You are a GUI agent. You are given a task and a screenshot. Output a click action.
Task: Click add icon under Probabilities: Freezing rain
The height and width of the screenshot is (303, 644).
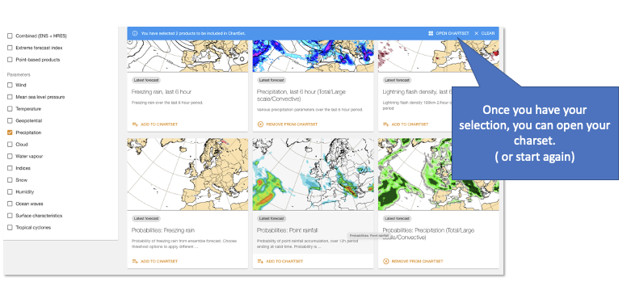click(x=135, y=261)
